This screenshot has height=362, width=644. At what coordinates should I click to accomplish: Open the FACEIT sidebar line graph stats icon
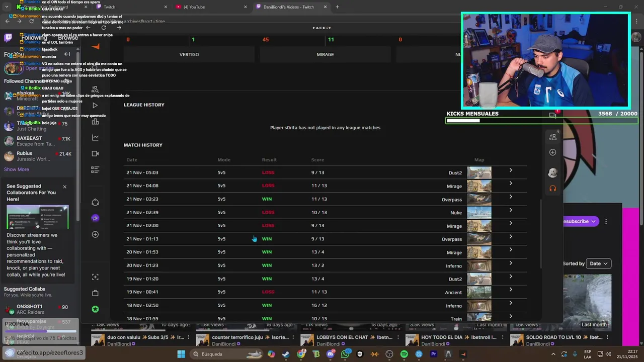point(95,138)
